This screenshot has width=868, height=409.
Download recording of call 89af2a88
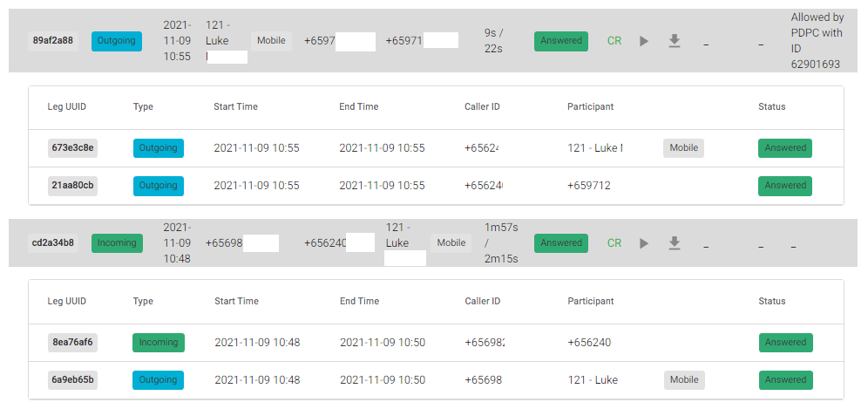674,41
